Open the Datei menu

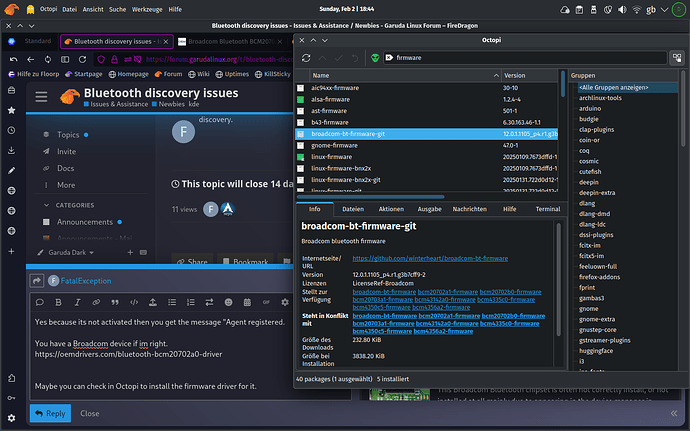[x=70, y=9]
